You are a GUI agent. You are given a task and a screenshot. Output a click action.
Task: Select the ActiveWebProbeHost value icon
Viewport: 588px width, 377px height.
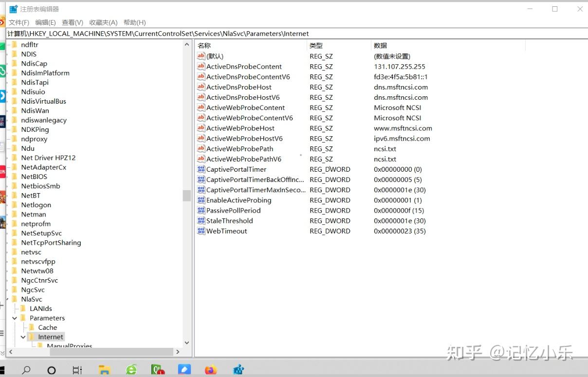pyautogui.click(x=201, y=128)
